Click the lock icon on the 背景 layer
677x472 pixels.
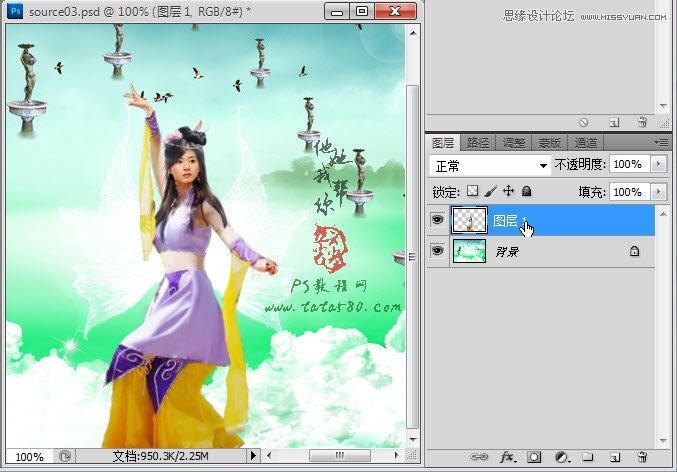(634, 251)
